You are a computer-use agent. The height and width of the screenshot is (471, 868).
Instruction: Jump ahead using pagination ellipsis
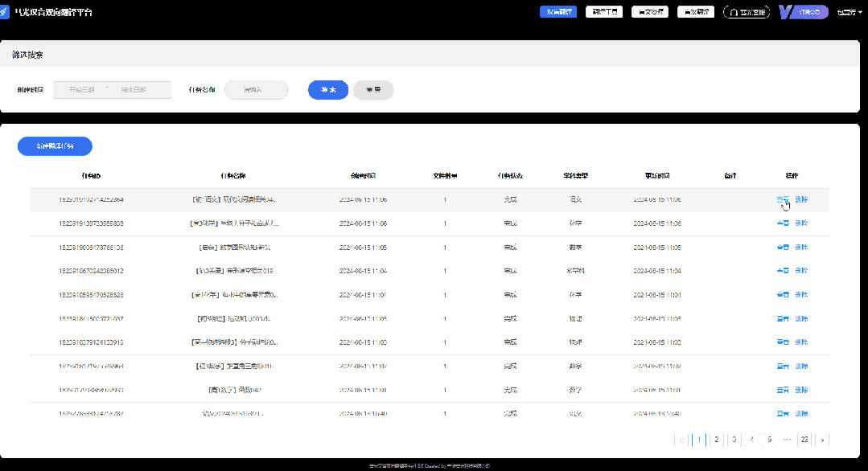coord(787,440)
